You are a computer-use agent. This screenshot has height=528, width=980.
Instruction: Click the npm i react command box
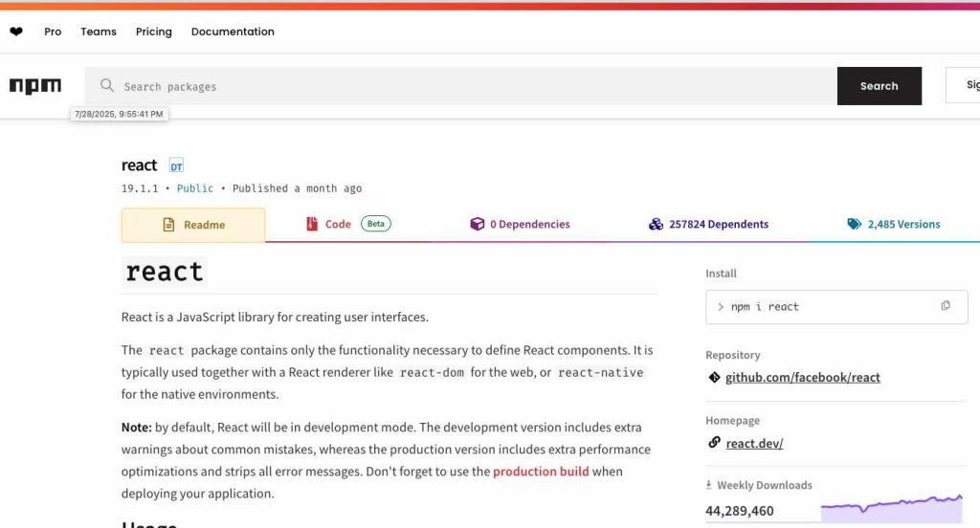tap(836, 307)
